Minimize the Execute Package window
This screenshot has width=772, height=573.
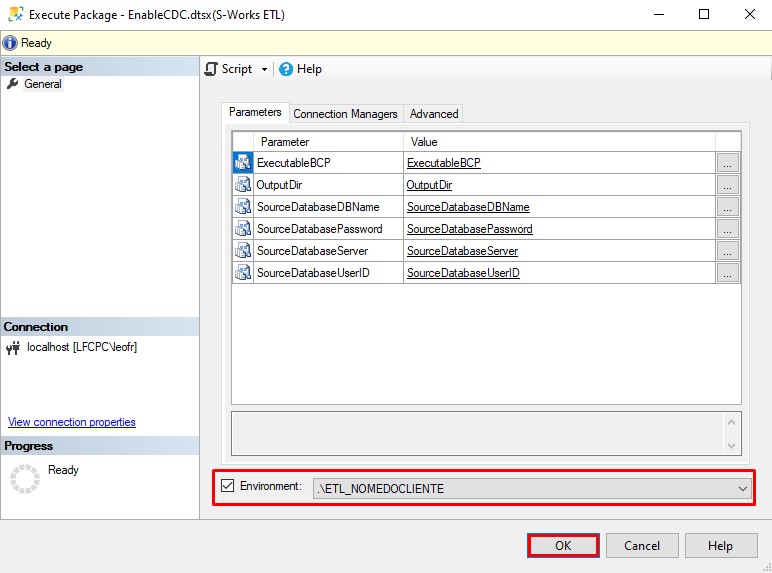pos(659,14)
